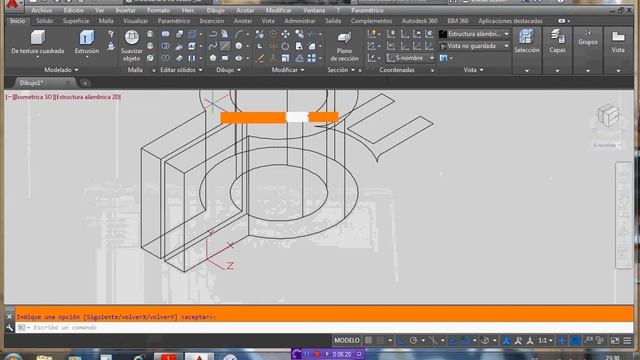Open the 1:1 annotation scale dropdown
Image resolution: width=640 pixels, height=360 pixels.
coord(545,340)
